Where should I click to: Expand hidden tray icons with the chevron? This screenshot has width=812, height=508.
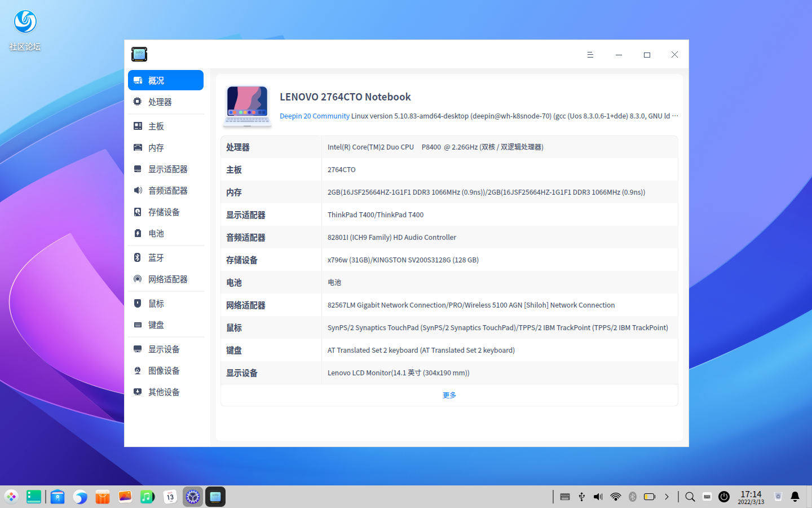(x=667, y=497)
